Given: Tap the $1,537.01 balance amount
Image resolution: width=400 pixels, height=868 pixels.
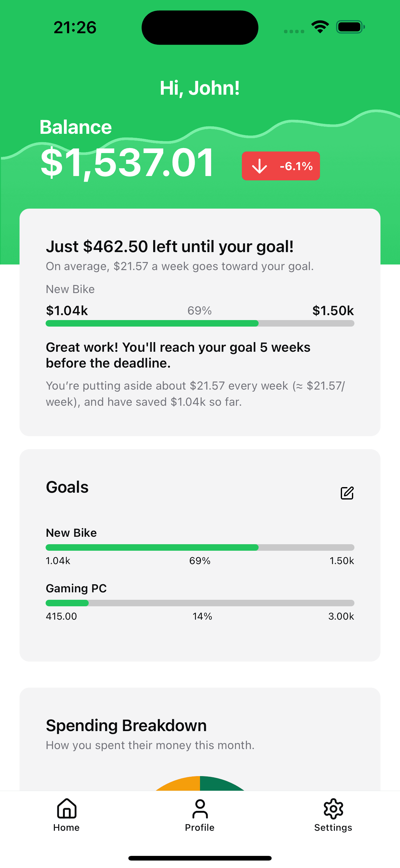Looking at the screenshot, I should 127,163.
